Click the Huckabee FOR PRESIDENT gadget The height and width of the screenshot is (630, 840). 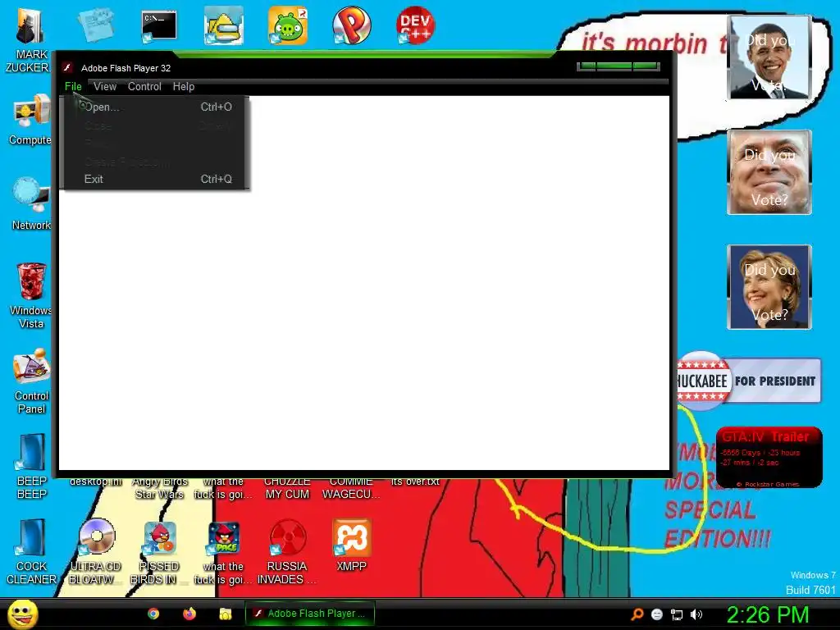[749, 381]
